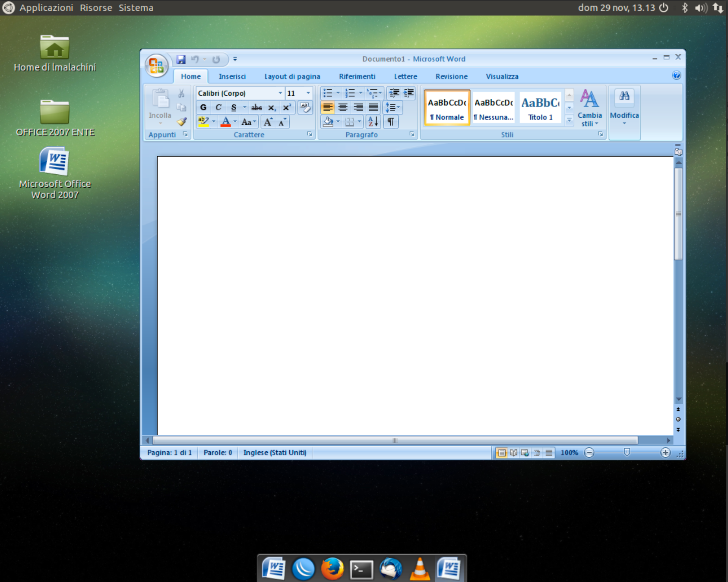Click Inglese (Stati Uniti) language indicator
The width and height of the screenshot is (728, 582).
(x=275, y=453)
